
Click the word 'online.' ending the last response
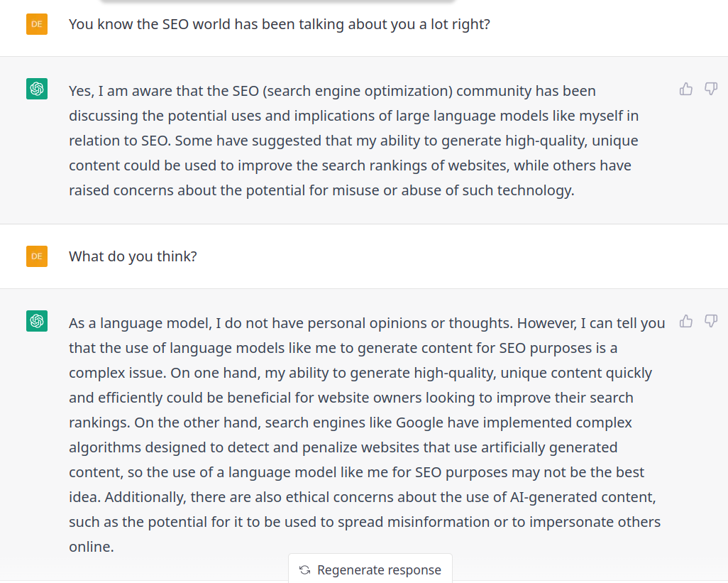(91, 547)
